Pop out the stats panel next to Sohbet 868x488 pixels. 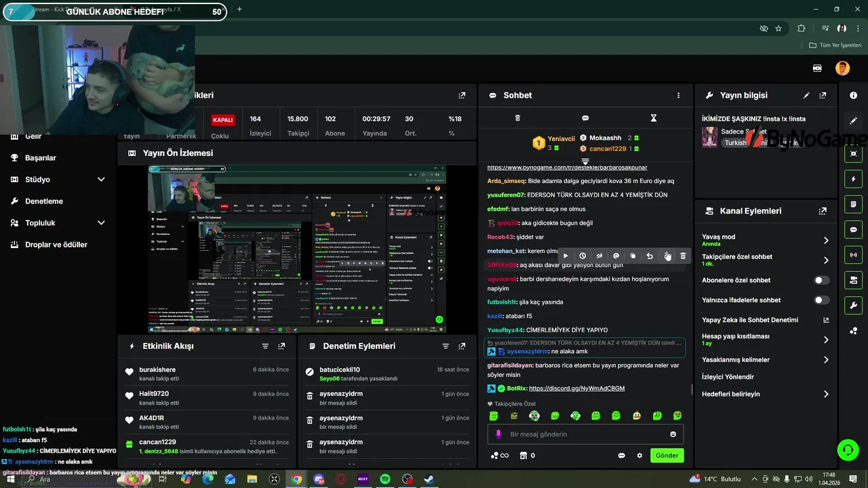(462, 96)
